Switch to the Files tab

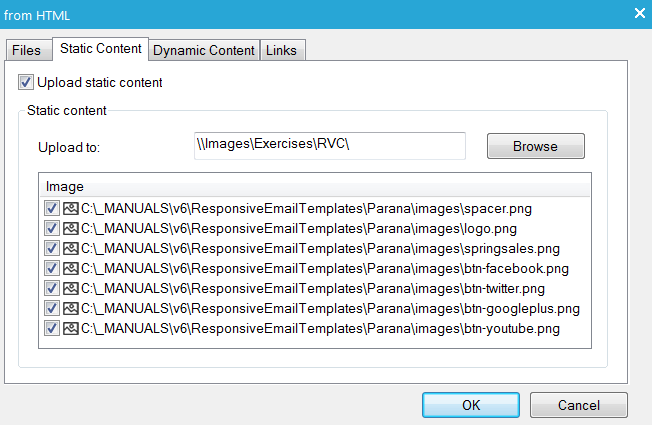[x=26, y=51]
